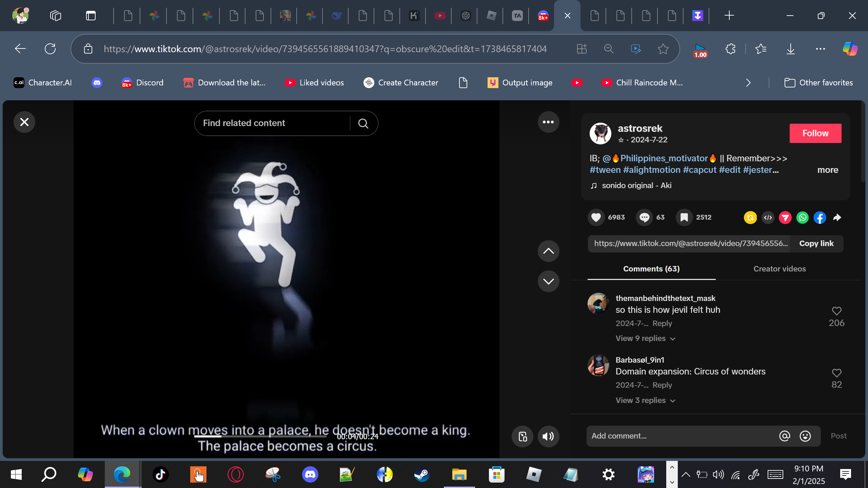Screen dimensions: 868x488
Task: Mute the video sound
Action: click(548, 436)
